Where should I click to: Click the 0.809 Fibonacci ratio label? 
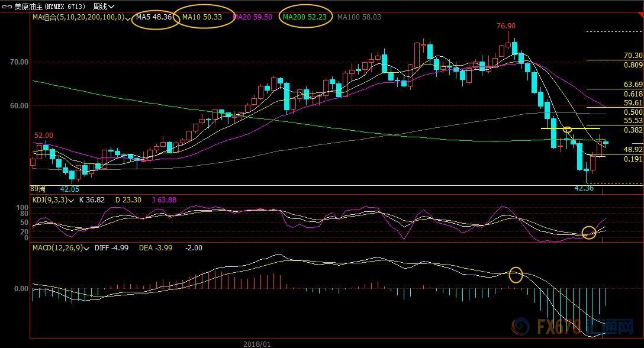[x=633, y=65]
